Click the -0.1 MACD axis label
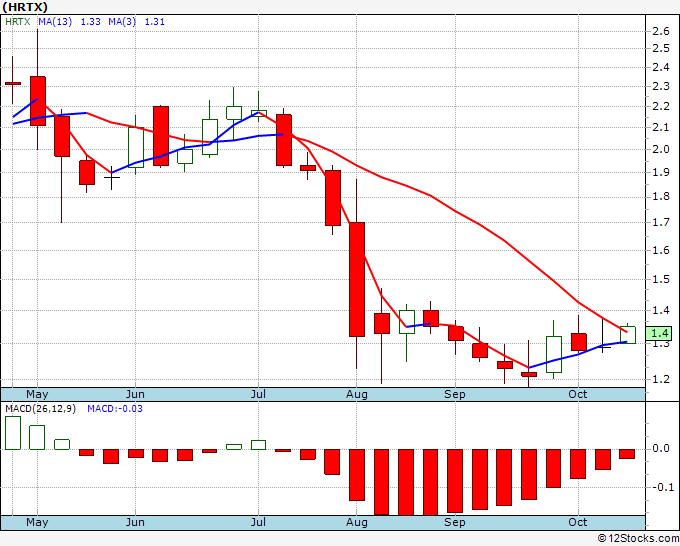Viewport: 680px width, 546px height. tap(662, 487)
